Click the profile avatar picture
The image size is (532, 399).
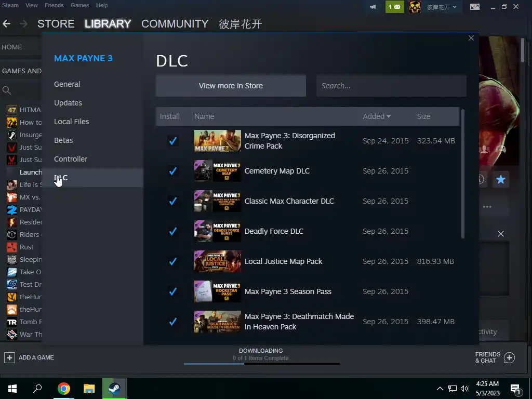click(414, 7)
